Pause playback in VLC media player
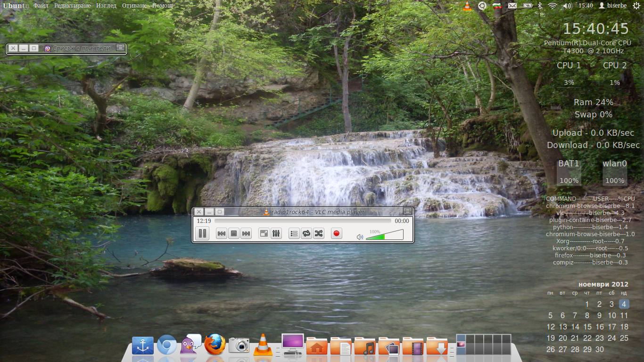The width and height of the screenshot is (644, 362). (202, 233)
